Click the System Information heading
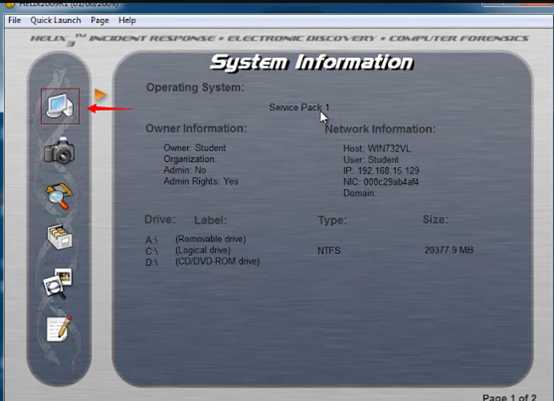Image resolution: width=554 pixels, height=401 pixels. [x=311, y=63]
